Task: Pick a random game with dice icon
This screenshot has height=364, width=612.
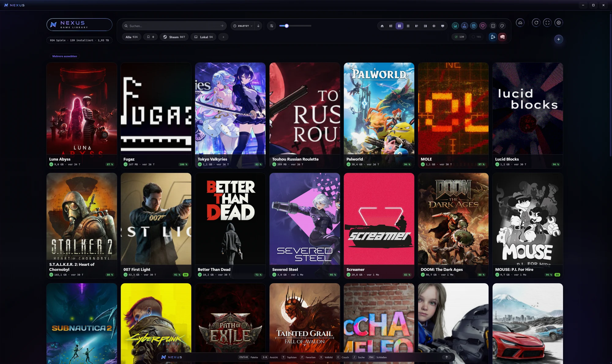Action: coord(493,26)
